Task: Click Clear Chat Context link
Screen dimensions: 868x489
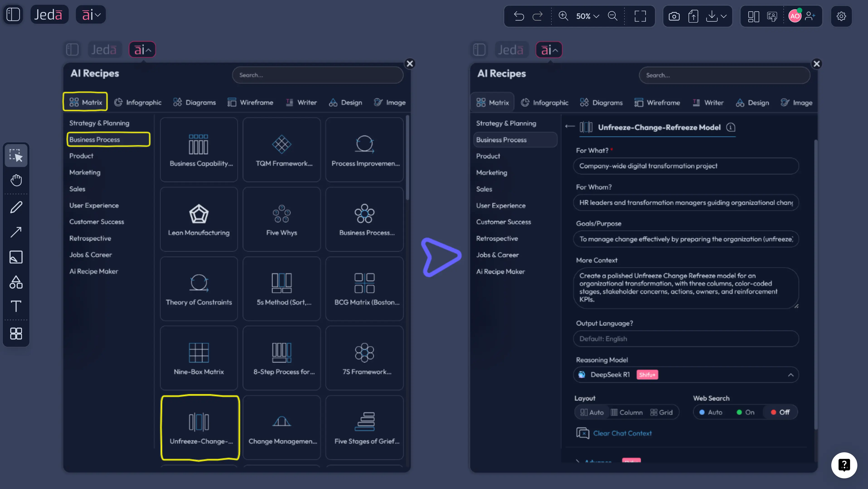Action: point(622,433)
